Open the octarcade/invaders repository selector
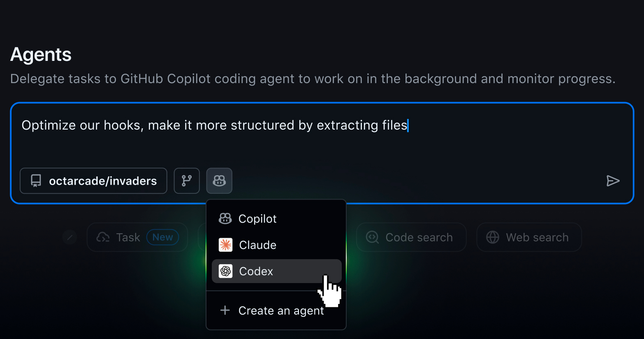Viewport: 644px width, 339px height. click(x=93, y=181)
